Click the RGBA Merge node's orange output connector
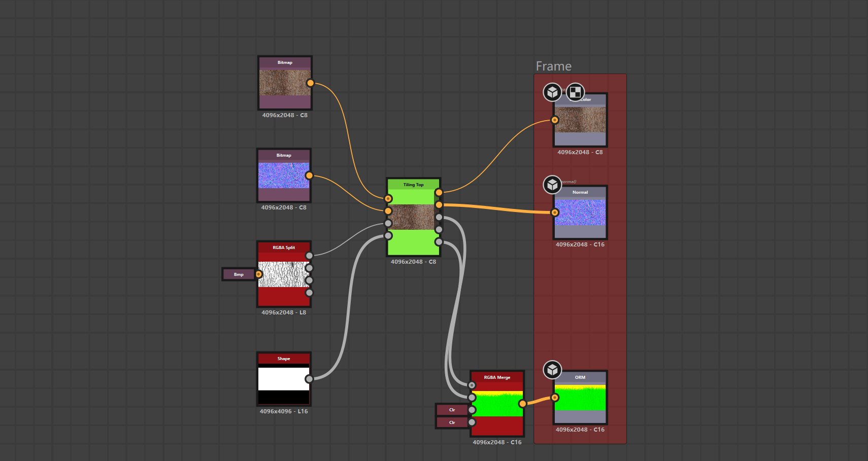Image resolution: width=868 pixels, height=461 pixels. (522, 404)
